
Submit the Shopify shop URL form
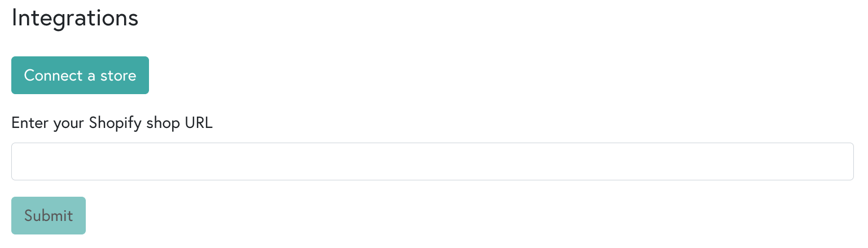[49, 215]
